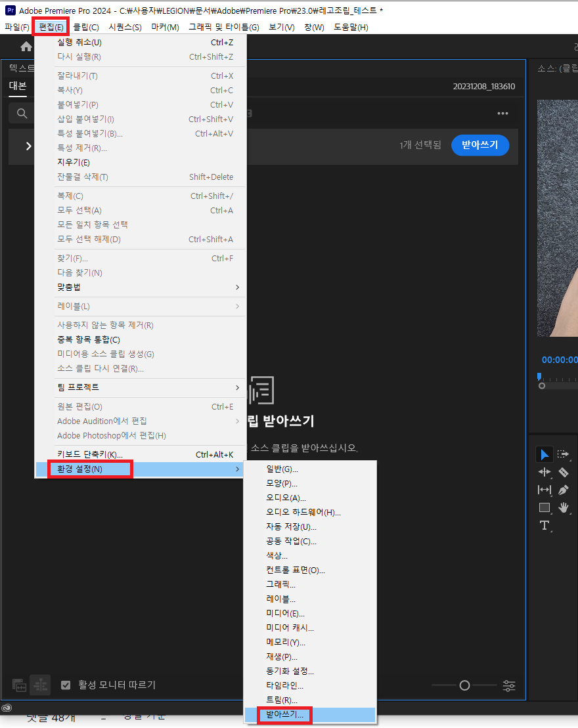This screenshot has height=728, width=578.
Task: Click the first icon in the text panel bottom row
Action: [x=19, y=685]
